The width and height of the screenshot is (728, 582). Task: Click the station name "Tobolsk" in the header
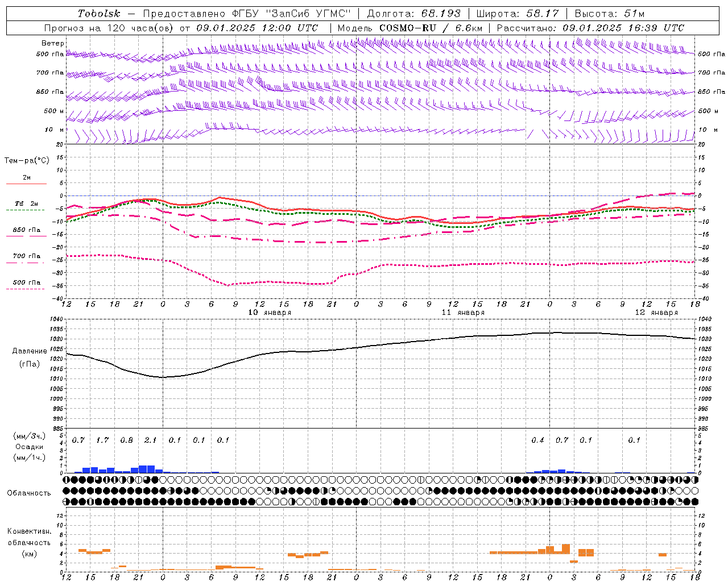[99, 14]
